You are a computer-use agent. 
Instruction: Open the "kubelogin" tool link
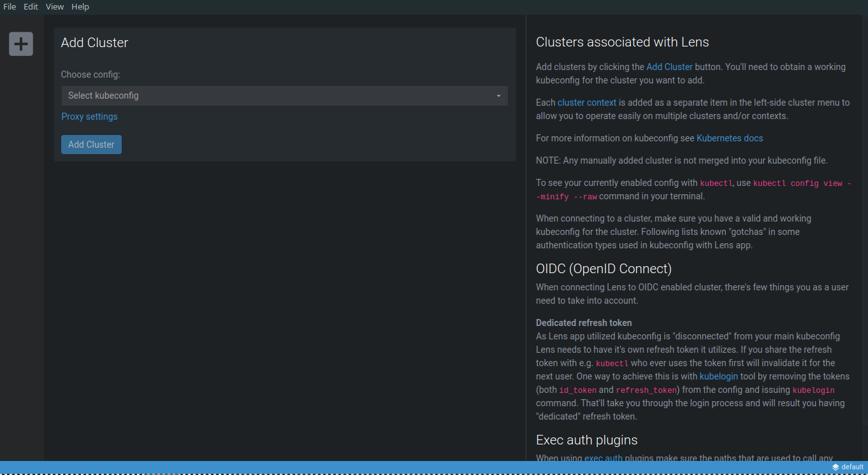click(718, 376)
